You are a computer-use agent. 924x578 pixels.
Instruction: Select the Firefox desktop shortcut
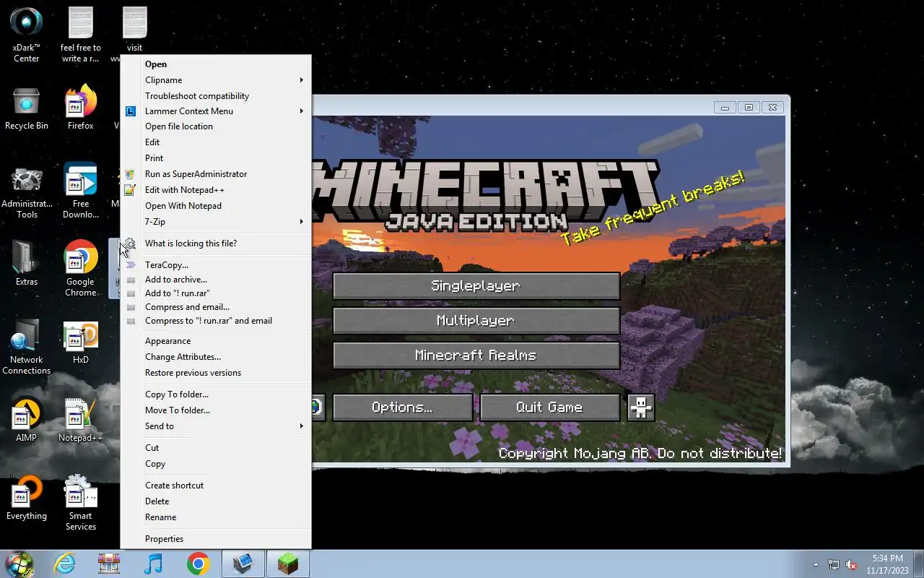coord(81,108)
